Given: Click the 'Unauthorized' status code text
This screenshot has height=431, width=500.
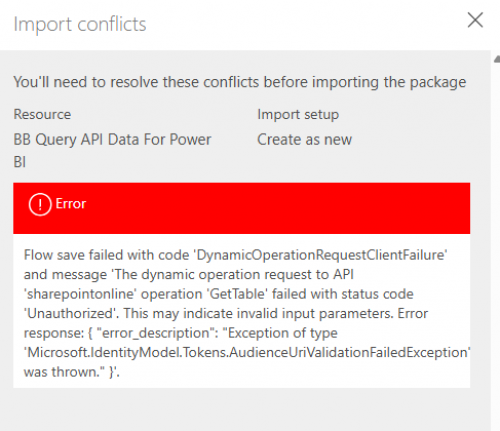Looking at the screenshot, I should 70,313.
